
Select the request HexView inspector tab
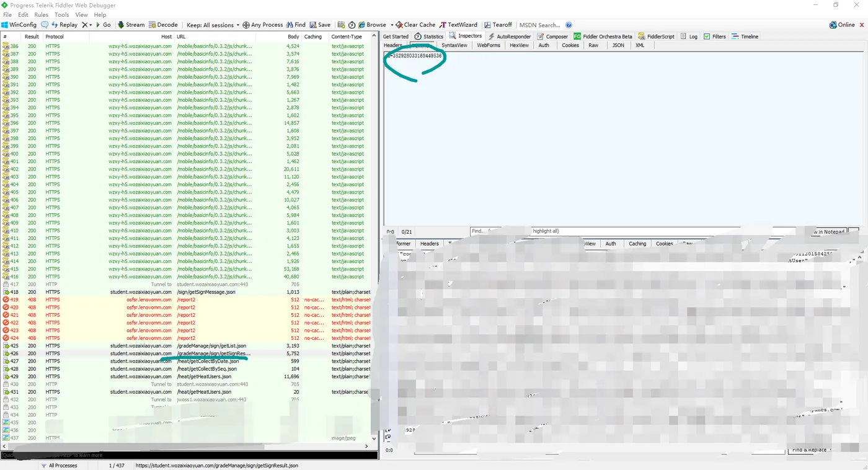[x=519, y=45]
